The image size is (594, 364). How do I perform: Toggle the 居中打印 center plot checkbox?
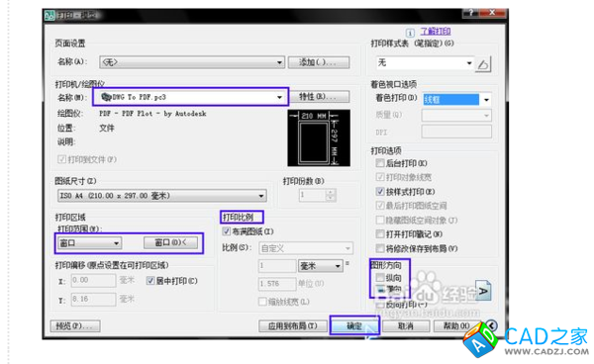tap(150, 281)
